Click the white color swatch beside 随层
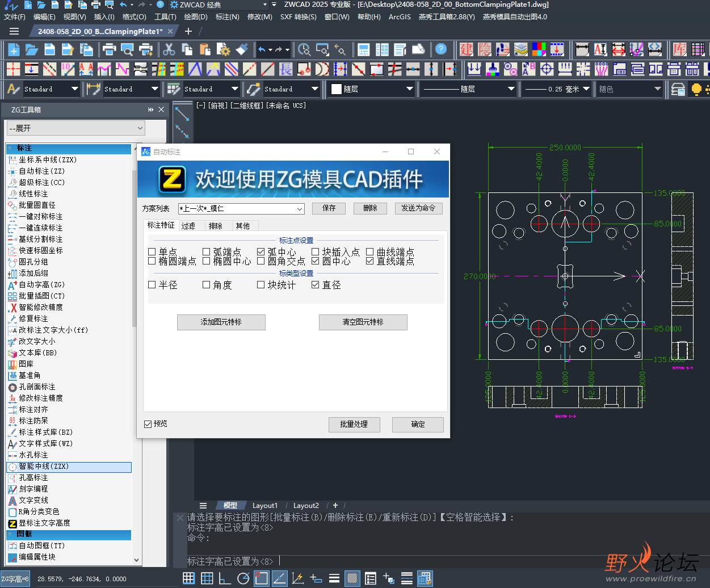Image resolution: width=710 pixels, height=588 pixels. coord(337,89)
